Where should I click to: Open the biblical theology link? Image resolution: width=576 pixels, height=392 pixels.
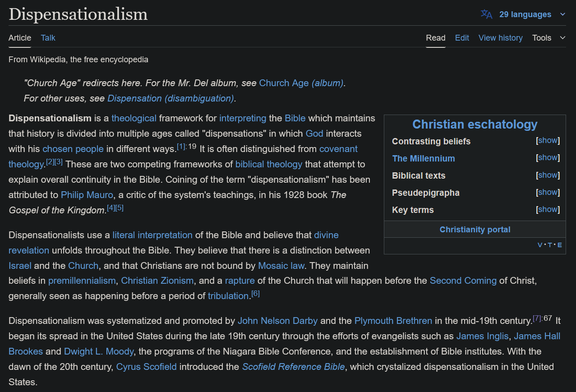click(269, 164)
